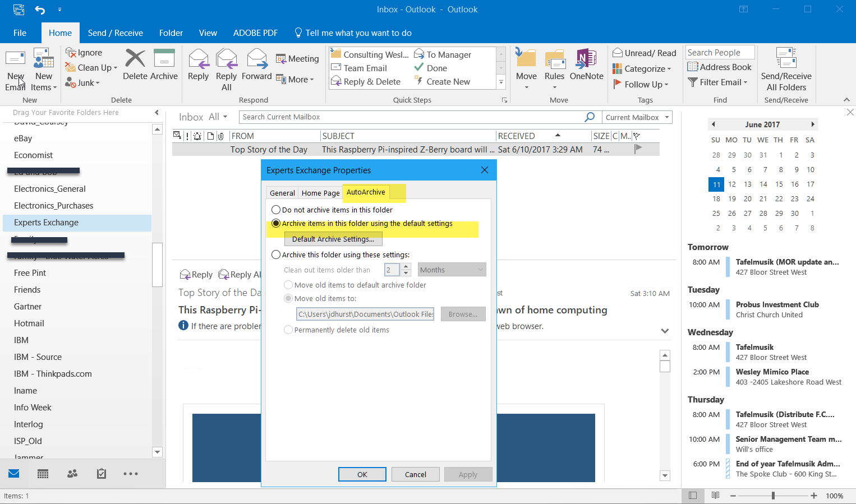
Task: Click Cancel in Experts Exchange Properties
Action: [416, 474]
